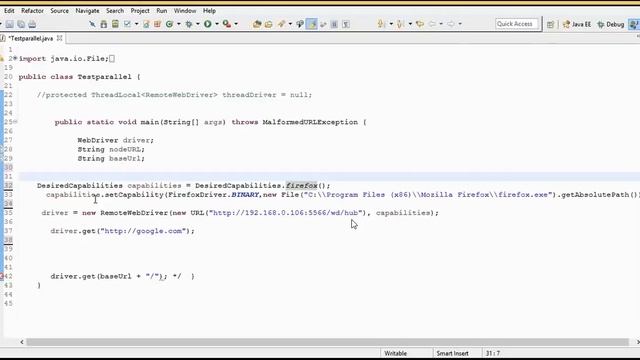Open the Debug configurations dropdown arrow
Screen dimensions: 640x360
pyautogui.click(x=198, y=24)
